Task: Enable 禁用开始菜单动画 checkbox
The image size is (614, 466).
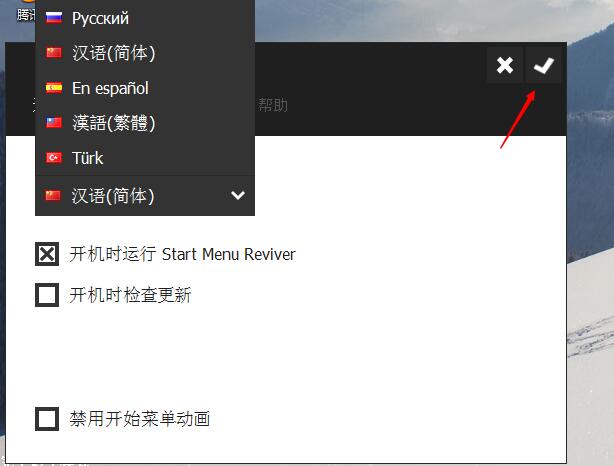Action: pos(47,419)
